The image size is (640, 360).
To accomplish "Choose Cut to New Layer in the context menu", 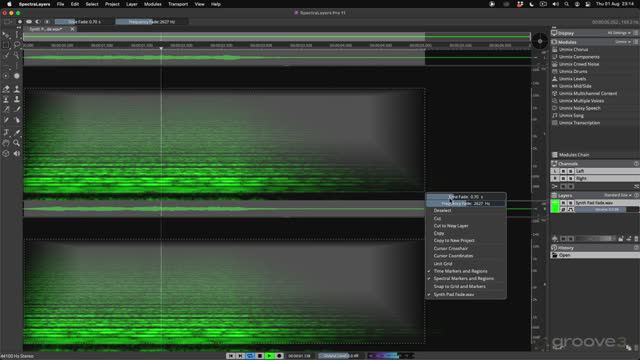I will pos(466,226).
